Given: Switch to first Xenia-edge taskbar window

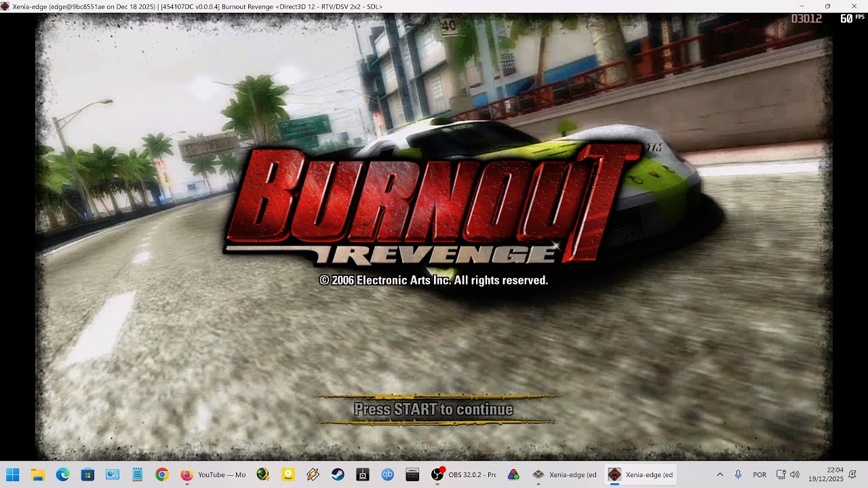Looking at the screenshot, I should (564, 474).
